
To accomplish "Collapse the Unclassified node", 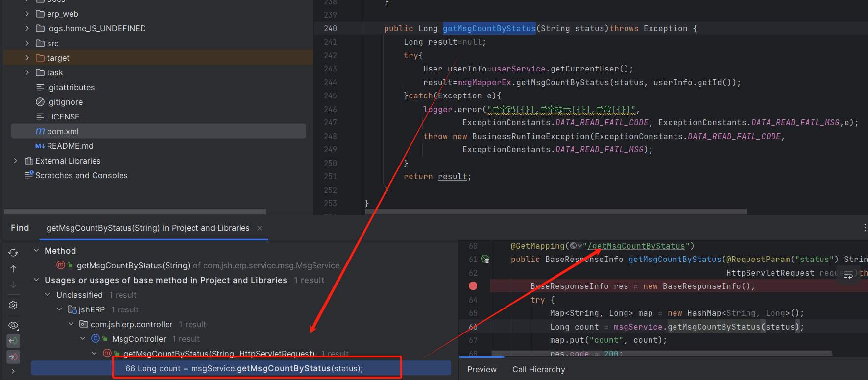I will coord(48,294).
